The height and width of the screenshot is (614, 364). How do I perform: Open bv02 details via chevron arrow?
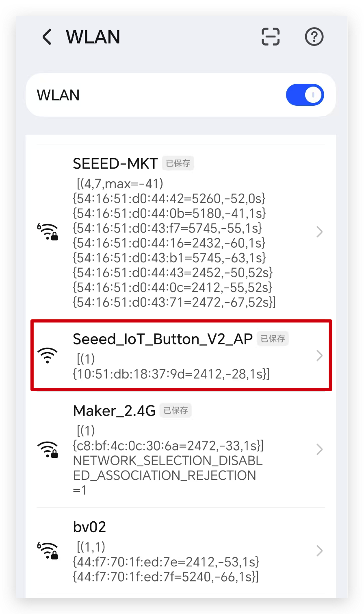click(320, 551)
